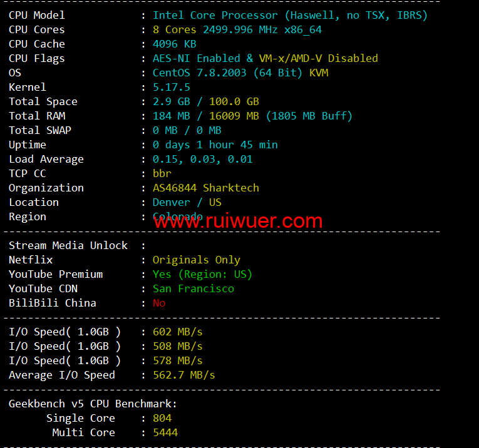479x448 pixels.
Task: Click the Total RAM value line
Action: tap(252, 116)
